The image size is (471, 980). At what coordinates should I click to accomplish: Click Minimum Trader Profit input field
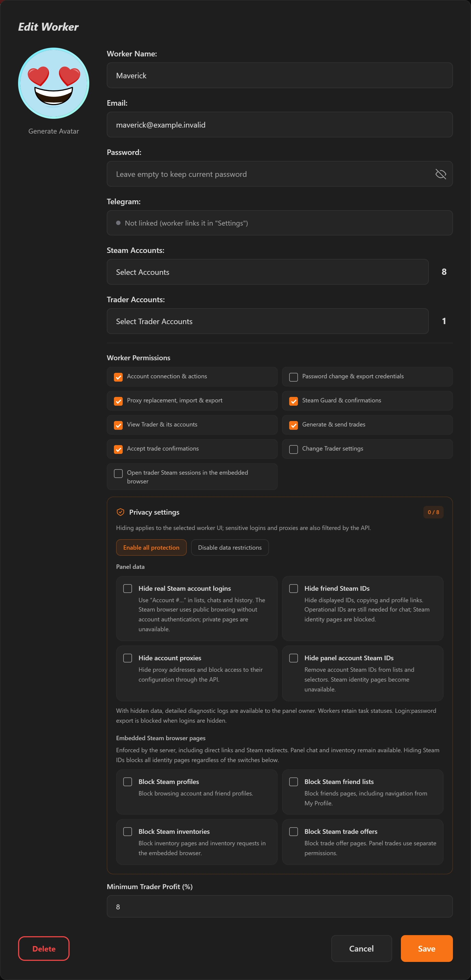(280, 907)
